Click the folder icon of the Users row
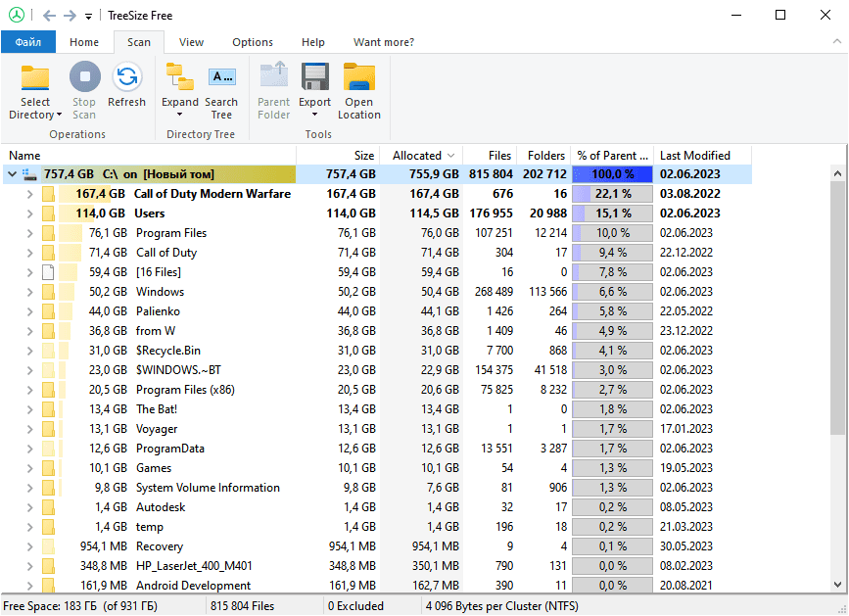The height and width of the screenshot is (616, 849). tap(48, 213)
